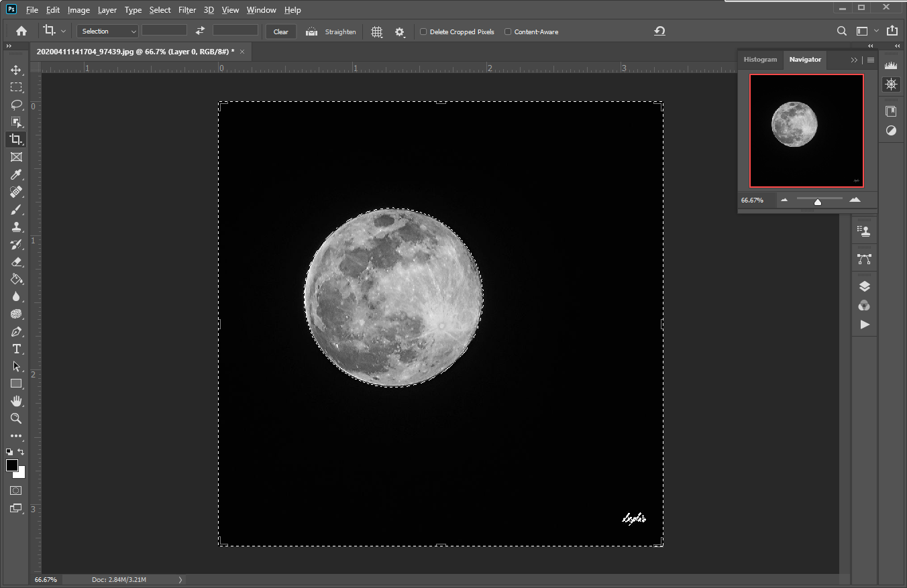Select the Clone Stamp tool
The width and height of the screenshot is (907, 588).
pos(16,227)
